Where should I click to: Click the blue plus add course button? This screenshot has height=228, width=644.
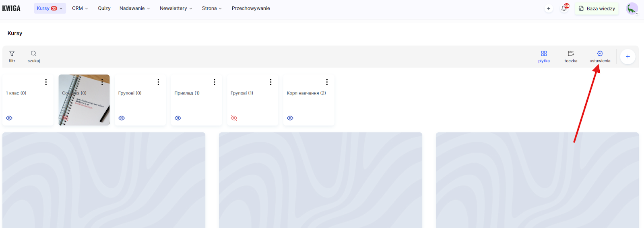(627, 57)
